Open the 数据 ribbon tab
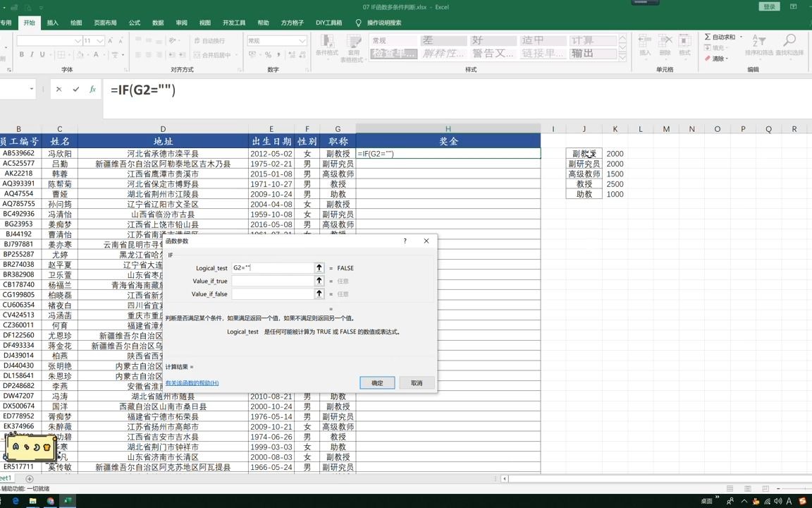Viewport: 812px width, 508px height. [156, 22]
